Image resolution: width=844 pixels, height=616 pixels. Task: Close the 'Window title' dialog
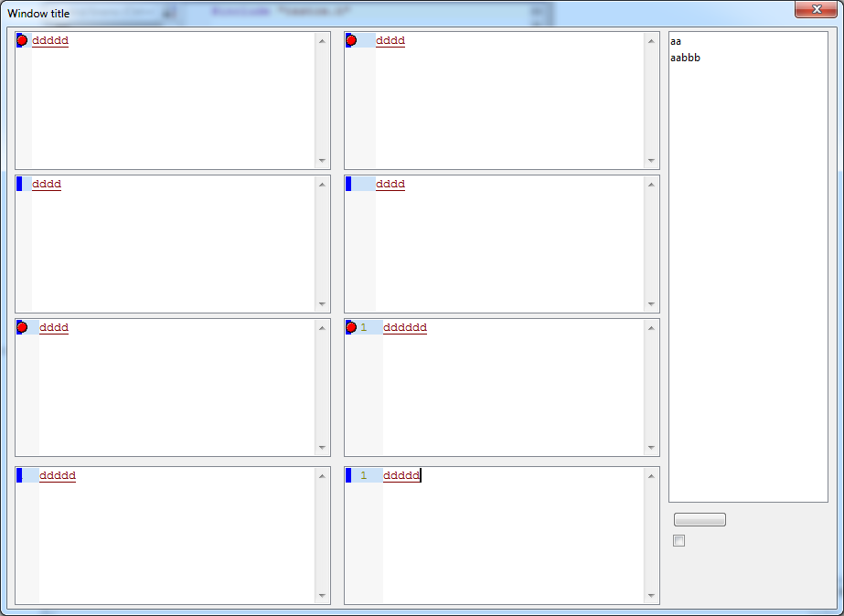coord(815,10)
